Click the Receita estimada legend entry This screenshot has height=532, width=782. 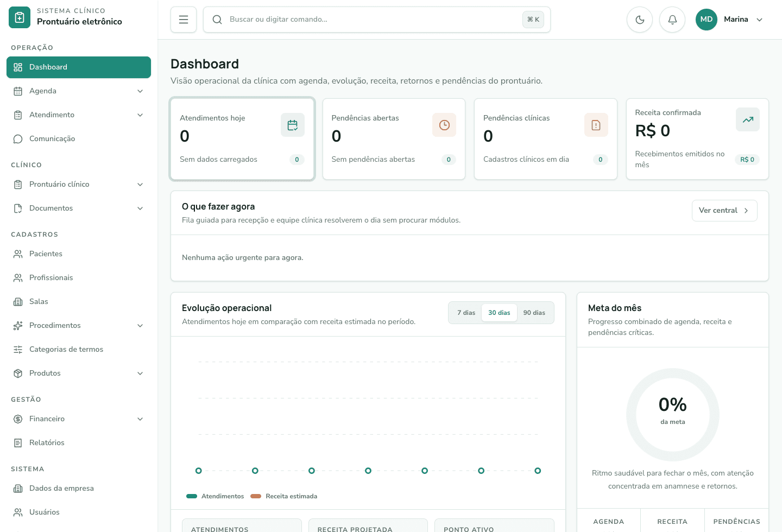(283, 496)
